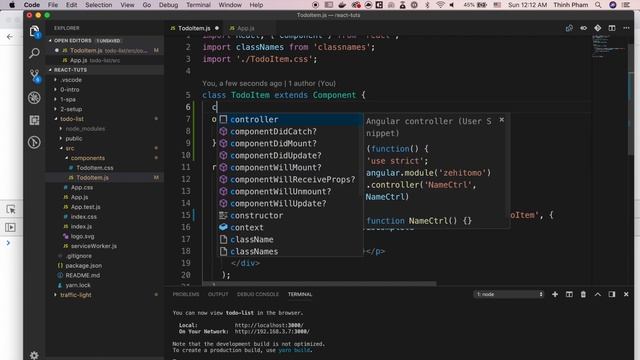
Task: Expand the node_modules folder
Action: (85, 129)
